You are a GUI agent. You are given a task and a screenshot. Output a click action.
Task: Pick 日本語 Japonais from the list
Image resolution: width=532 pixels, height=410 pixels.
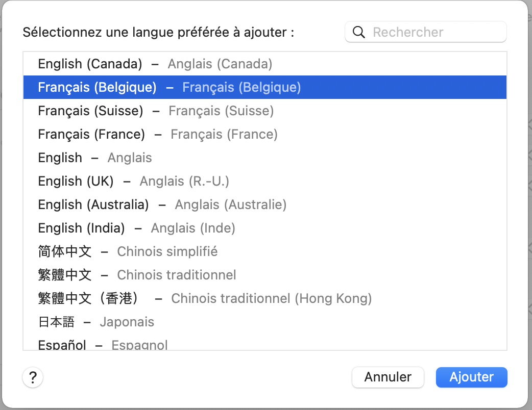pos(96,322)
